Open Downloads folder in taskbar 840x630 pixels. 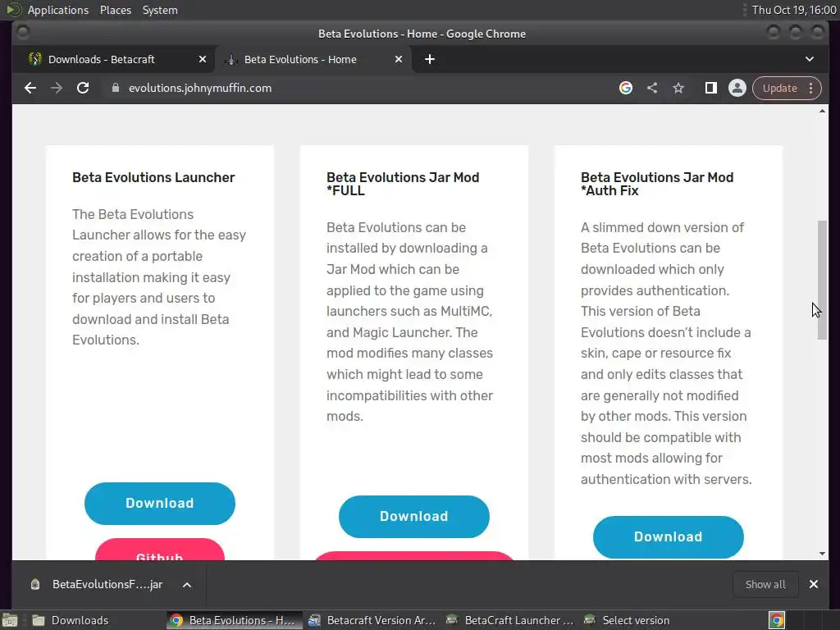pos(79,620)
